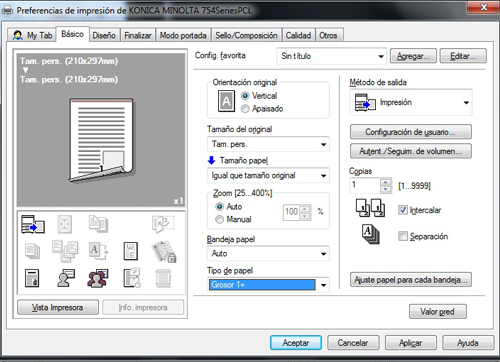This screenshot has width=500, height=362.
Task: Click the collated page sets icon beside Intercalar
Action: tap(370, 208)
